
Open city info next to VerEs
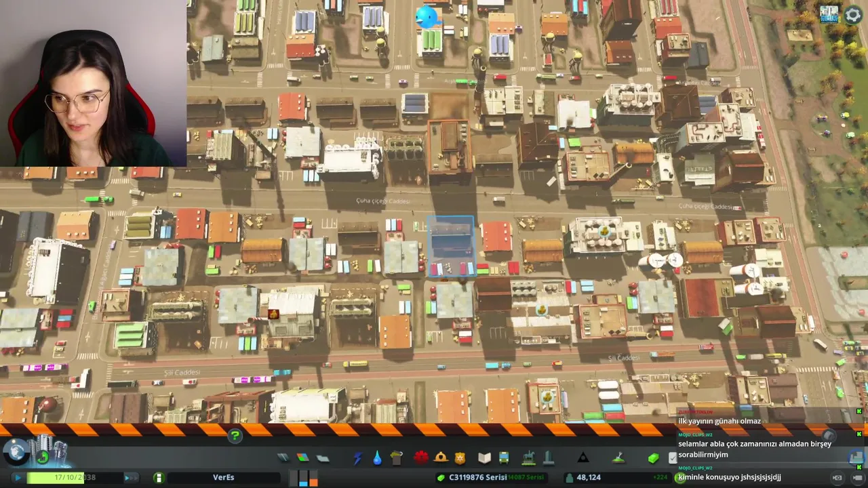158,478
